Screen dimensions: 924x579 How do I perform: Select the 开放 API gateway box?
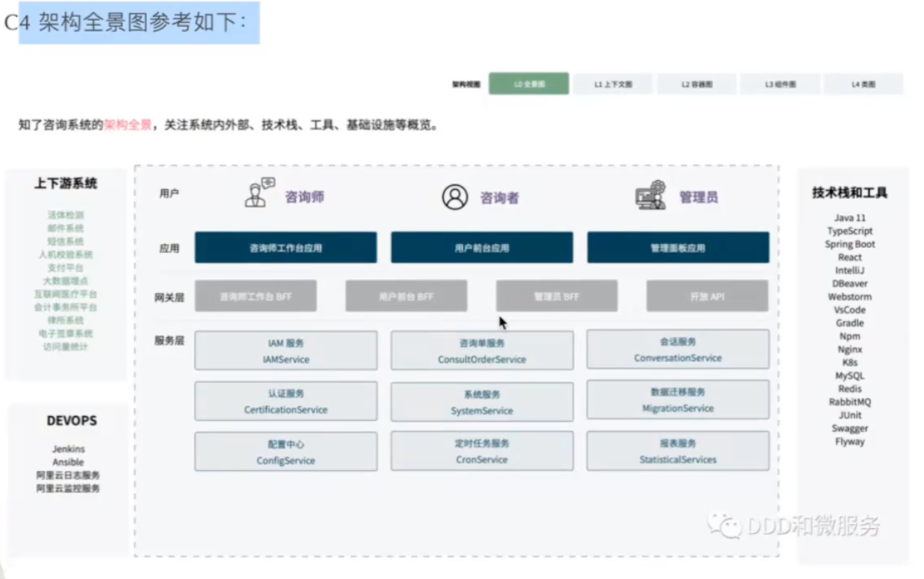tap(707, 296)
